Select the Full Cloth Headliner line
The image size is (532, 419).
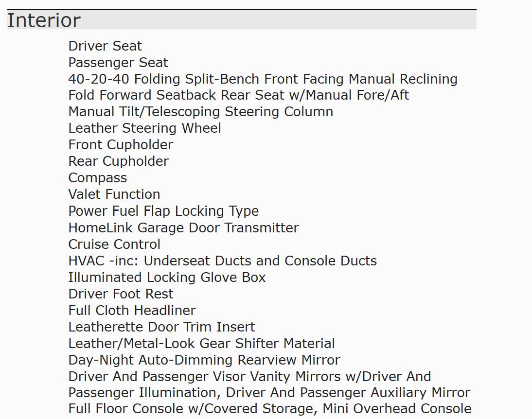tap(132, 311)
